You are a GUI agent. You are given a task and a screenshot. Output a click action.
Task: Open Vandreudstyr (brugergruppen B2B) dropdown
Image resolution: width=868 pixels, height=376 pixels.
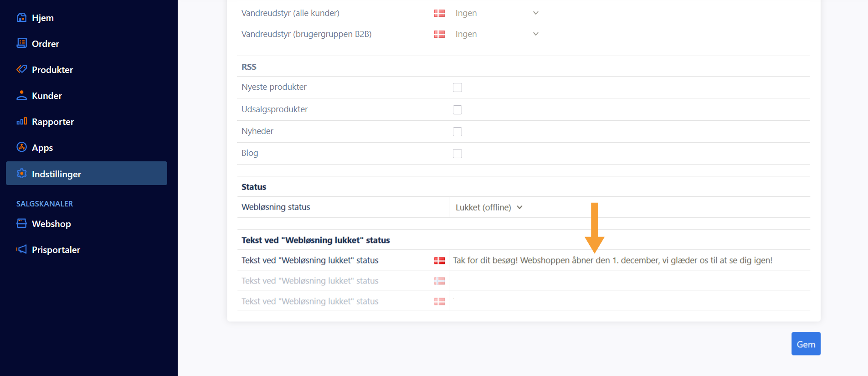pos(497,34)
